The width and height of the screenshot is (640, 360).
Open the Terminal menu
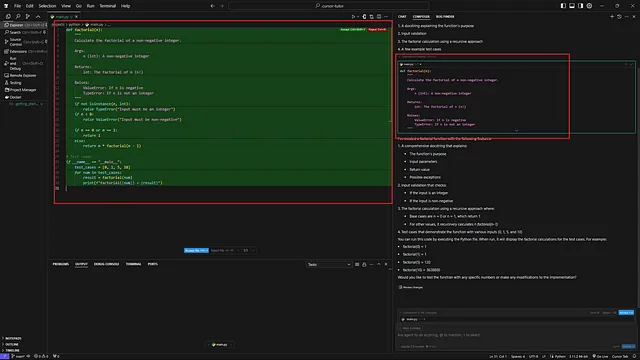(107, 6)
